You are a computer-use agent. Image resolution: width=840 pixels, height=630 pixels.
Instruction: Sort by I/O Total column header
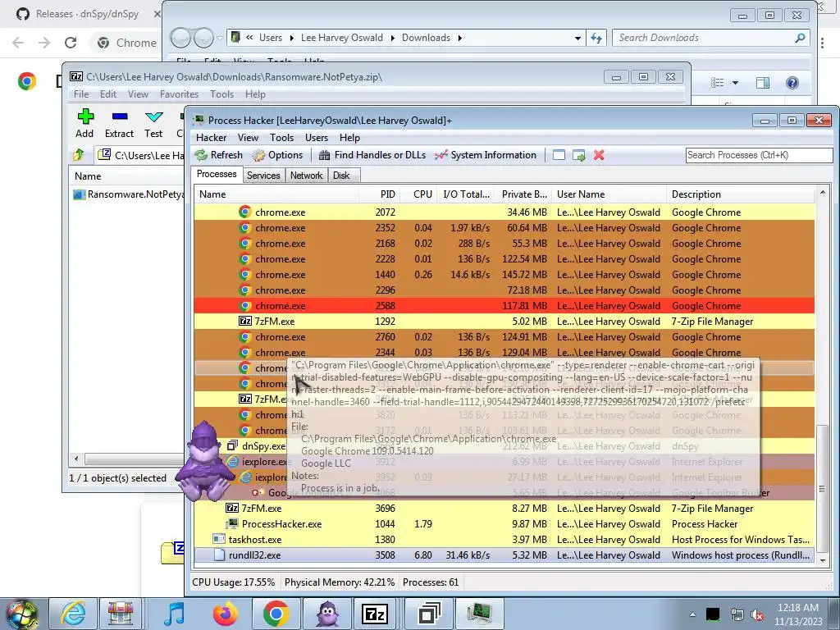466,194
